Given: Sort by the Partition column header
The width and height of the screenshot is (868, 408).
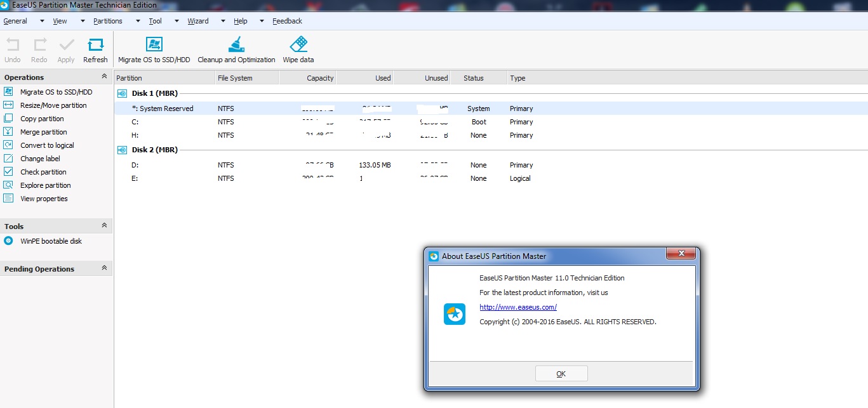Looking at the screenshot, I should pyautogui.click(x=165, y=78).
